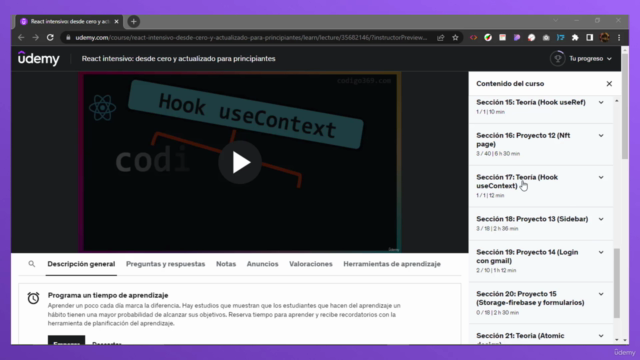640x360 pixels.
Task: Expand Sección 20: Proyecto 15 (Storage-firebase)
Action: click(x=541, y=303)
